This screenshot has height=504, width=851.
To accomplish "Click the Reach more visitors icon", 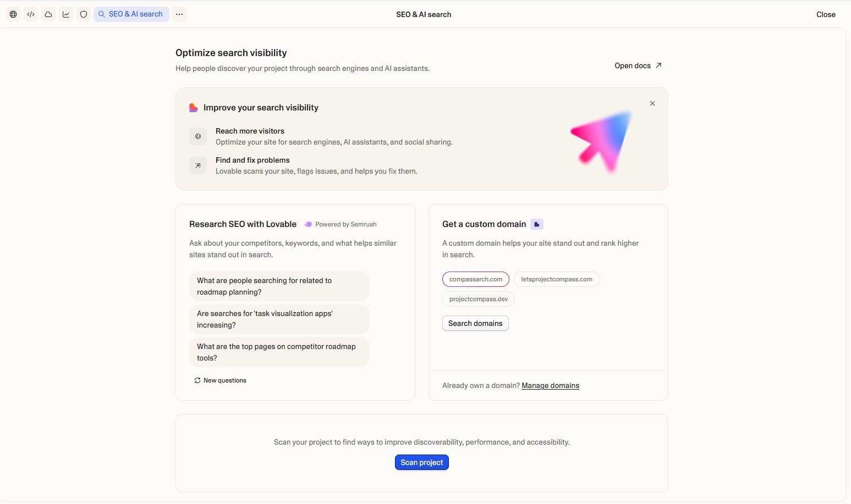I will coord(198,136).
